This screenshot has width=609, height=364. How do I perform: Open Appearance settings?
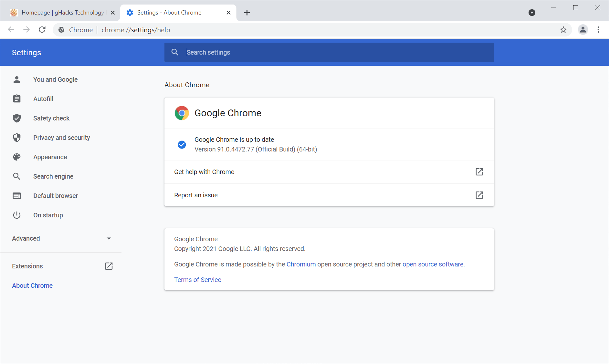[x=50, y=157]
